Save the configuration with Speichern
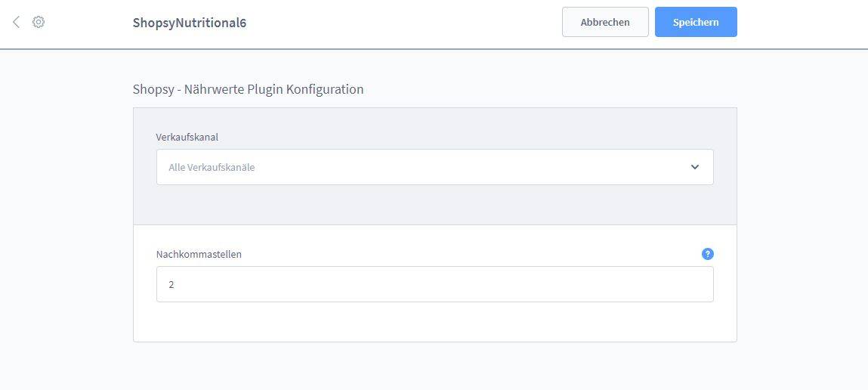Image resolution: width=868 pixels, height=390 pixels. [696, 22]
